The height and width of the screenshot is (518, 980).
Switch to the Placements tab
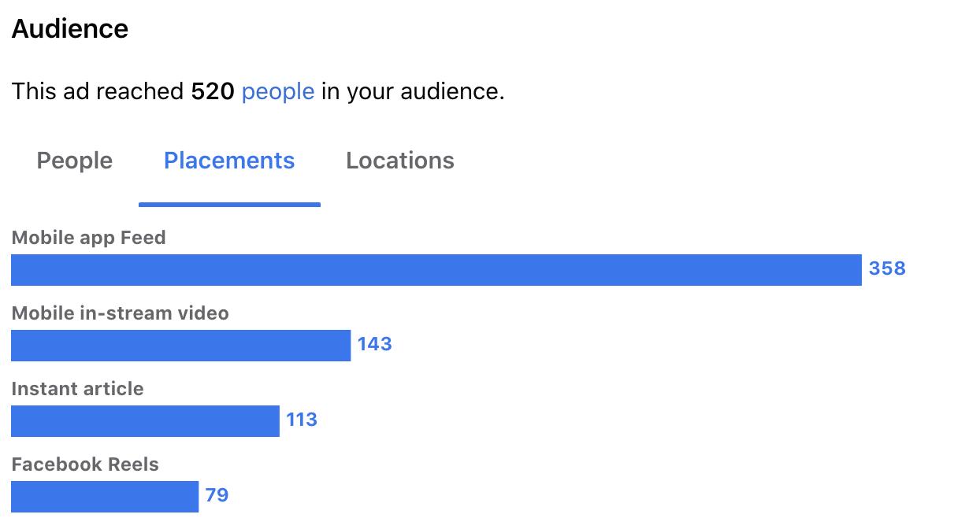(229, 161)
